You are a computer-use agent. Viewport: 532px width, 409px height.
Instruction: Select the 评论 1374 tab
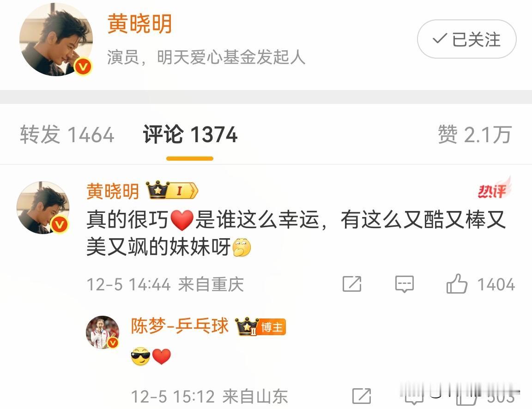(190, 135)
